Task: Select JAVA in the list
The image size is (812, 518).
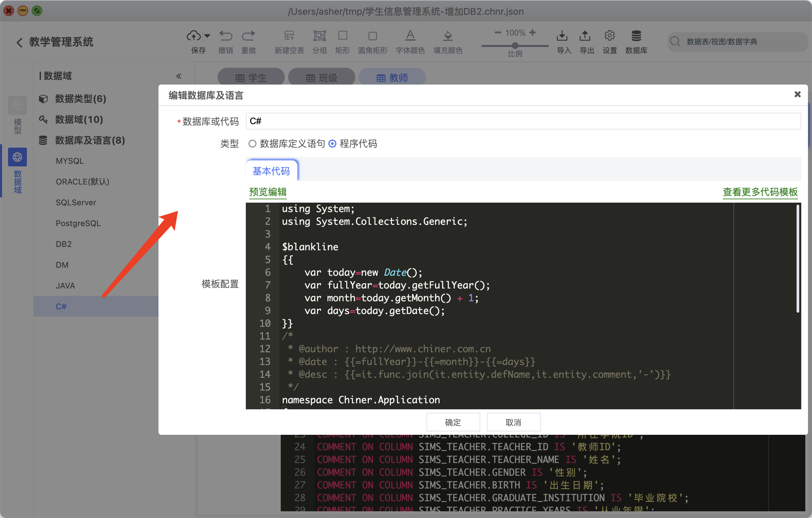Action: (65, 286)
